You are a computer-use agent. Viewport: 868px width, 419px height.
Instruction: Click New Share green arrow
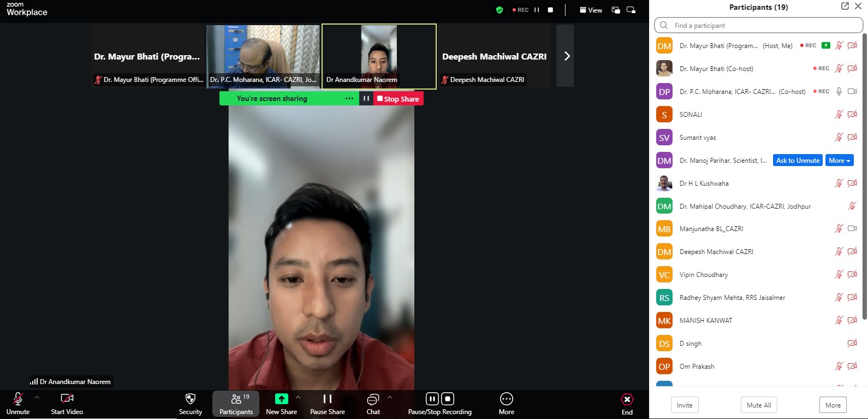pos(282,399)
